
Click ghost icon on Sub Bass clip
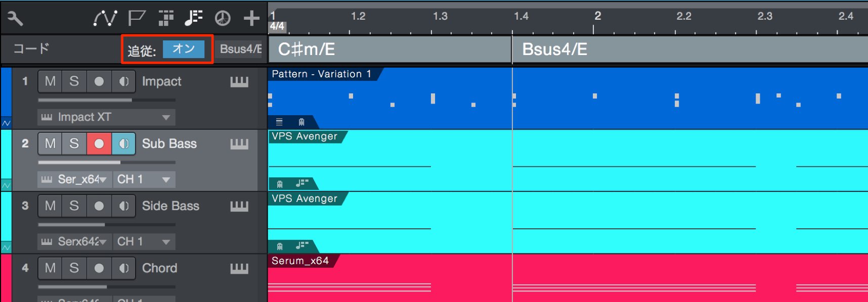280,184
